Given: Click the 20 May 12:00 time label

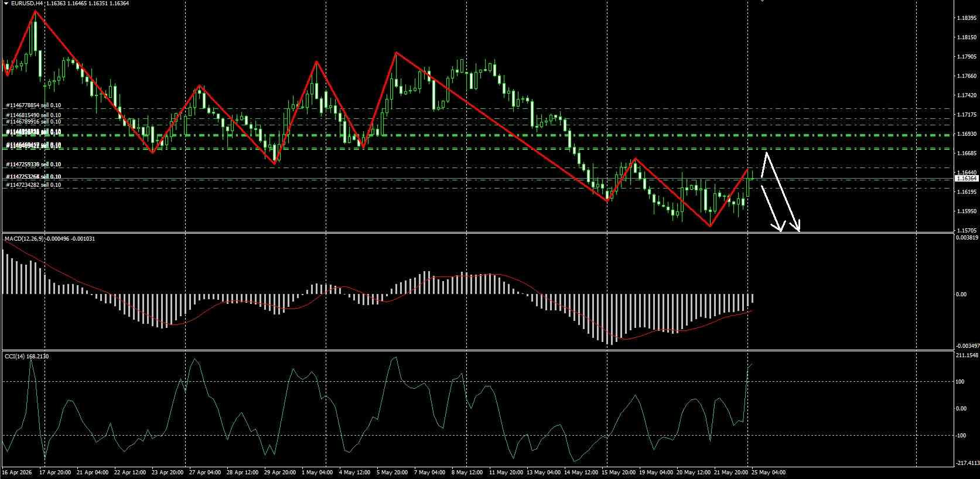Looking at the screenshot, I should [695, 472].
